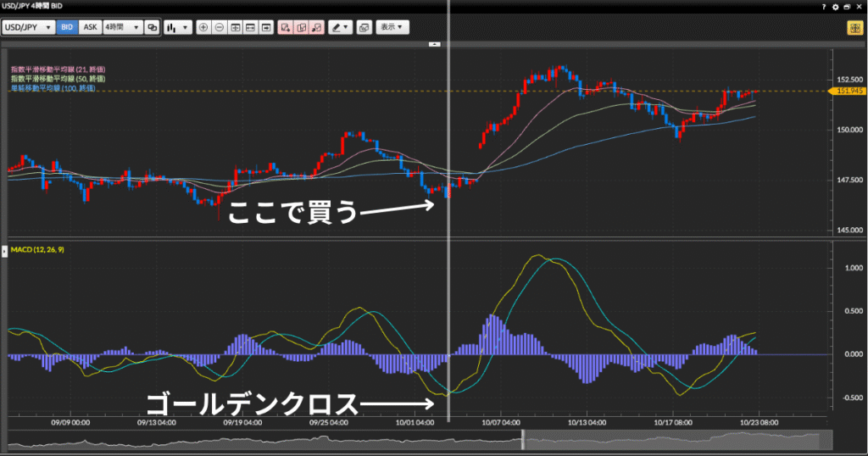Click the yellow icon at toolbar right
The image size is (868, 456).
point(854,27)
